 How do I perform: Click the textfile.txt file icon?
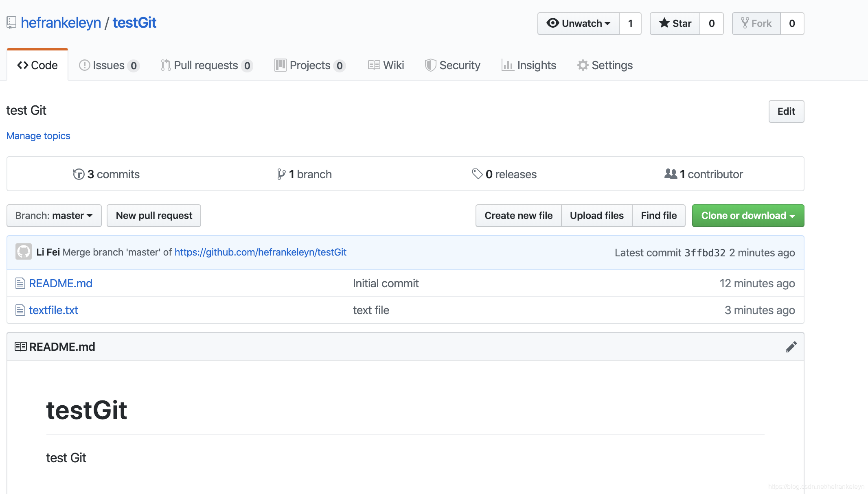point(20,310)
